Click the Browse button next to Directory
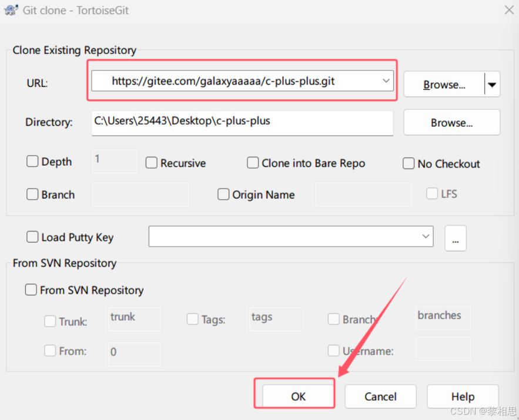519x420 pixels. pos(452,123)
